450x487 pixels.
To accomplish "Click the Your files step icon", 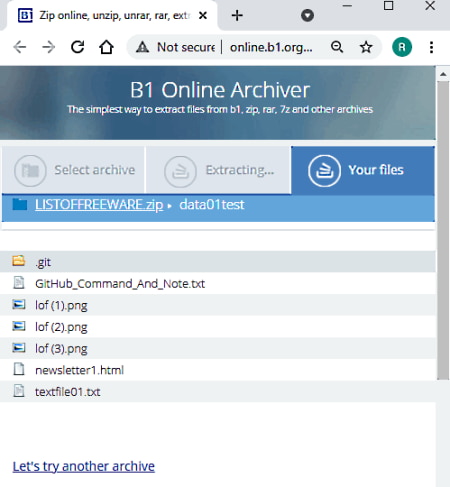I will click(324, 171).
